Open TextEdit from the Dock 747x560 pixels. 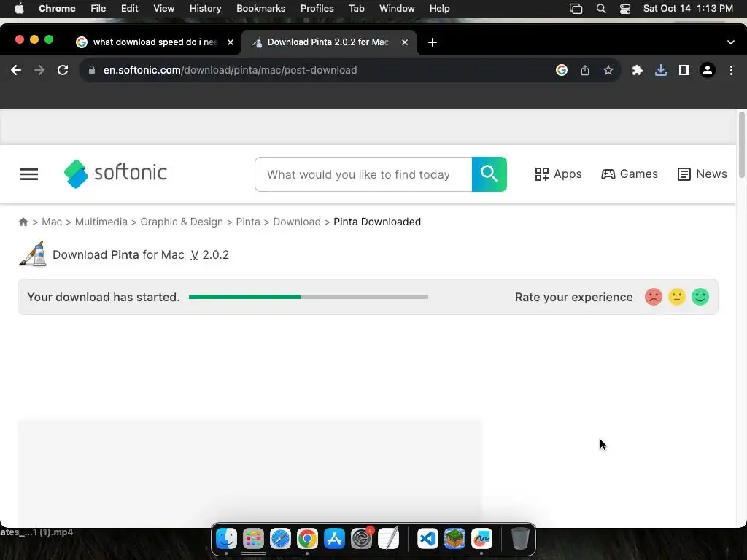(x=389, y=539)
